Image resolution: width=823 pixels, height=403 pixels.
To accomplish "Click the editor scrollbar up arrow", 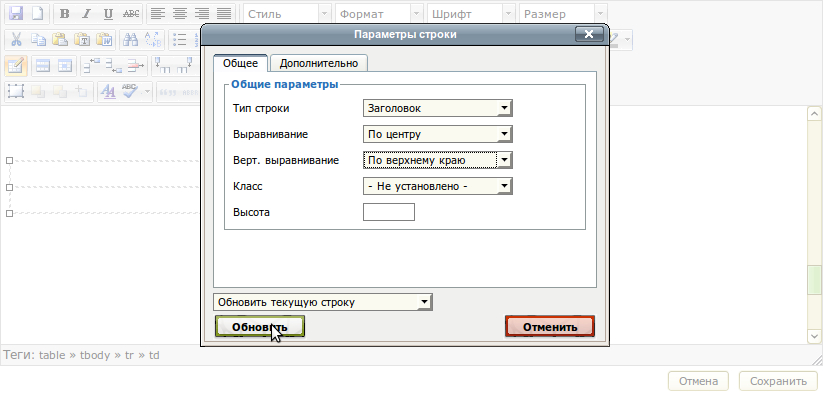I will coord(815,114).
